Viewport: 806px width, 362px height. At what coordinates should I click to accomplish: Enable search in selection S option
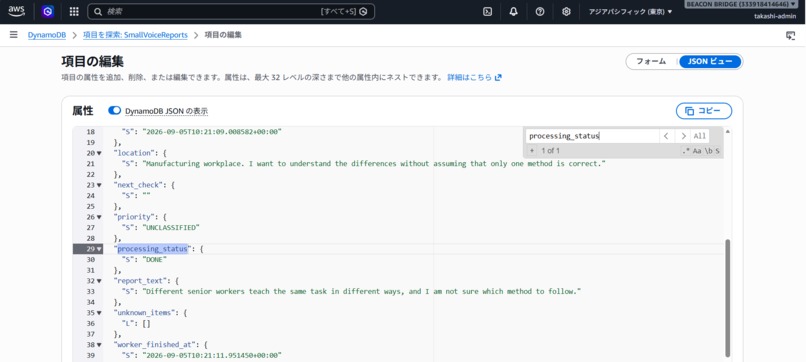pyautogui.click(x=718, y=151)
